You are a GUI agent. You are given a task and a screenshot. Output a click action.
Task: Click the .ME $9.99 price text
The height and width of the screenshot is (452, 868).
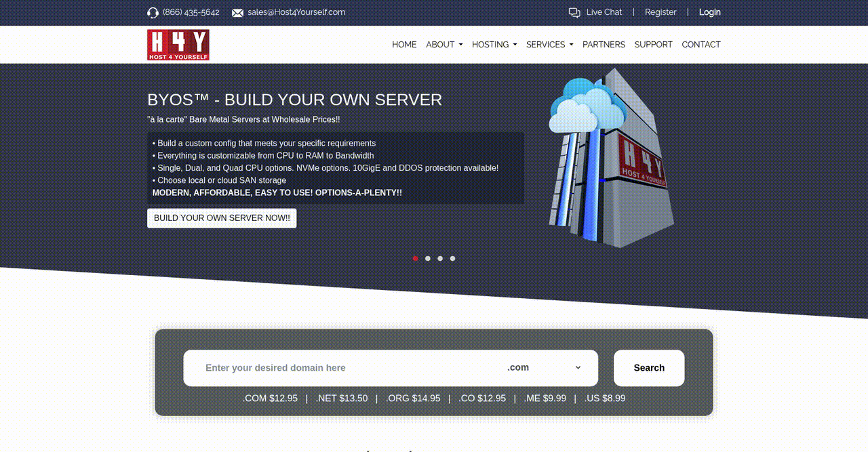545,398
